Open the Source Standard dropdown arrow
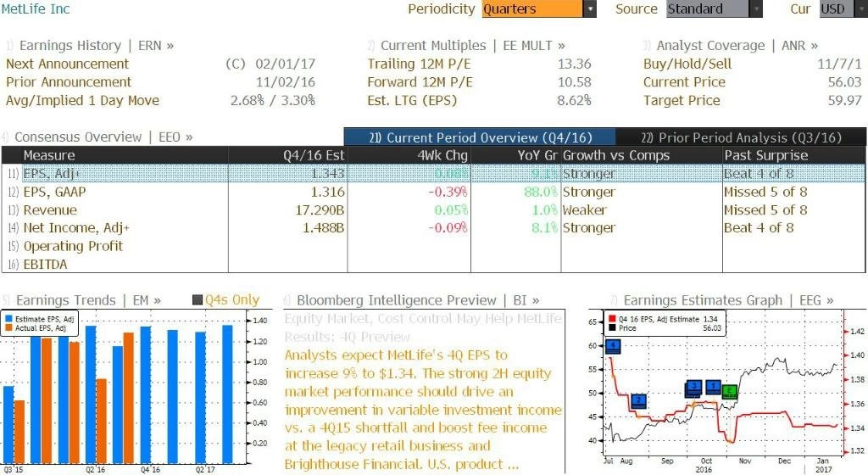This screenshot has width=868, height=475. click(755, 8)
